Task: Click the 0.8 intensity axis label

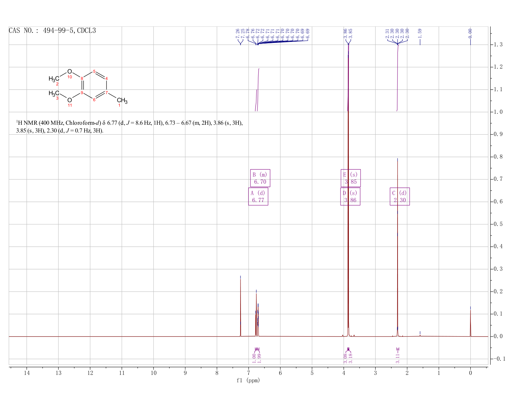Action: click(498, 157)
